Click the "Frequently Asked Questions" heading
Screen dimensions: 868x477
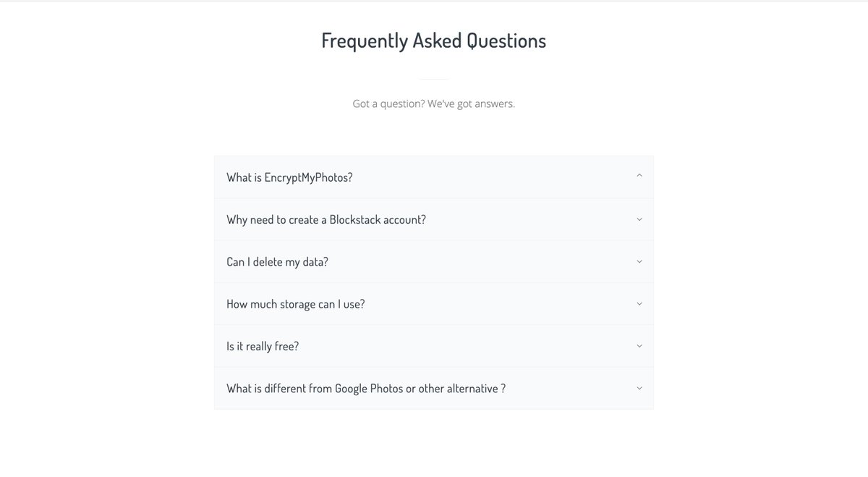tap(434, 41)
